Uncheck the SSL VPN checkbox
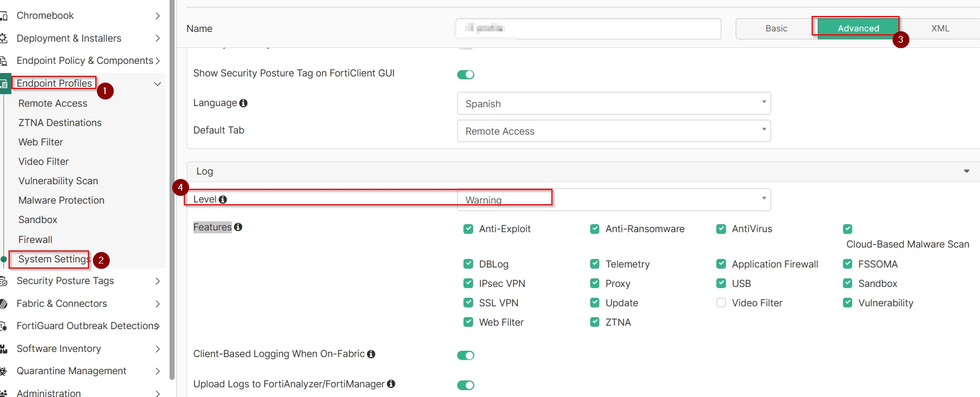This screenshot has width=980, height=397. click(x=468, y=303)
